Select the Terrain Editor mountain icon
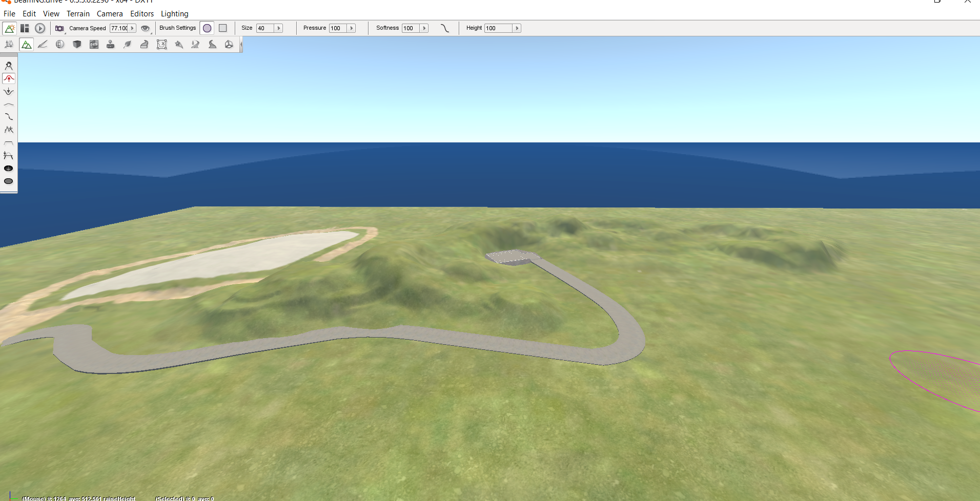980x501 pixels. (27, 45)
